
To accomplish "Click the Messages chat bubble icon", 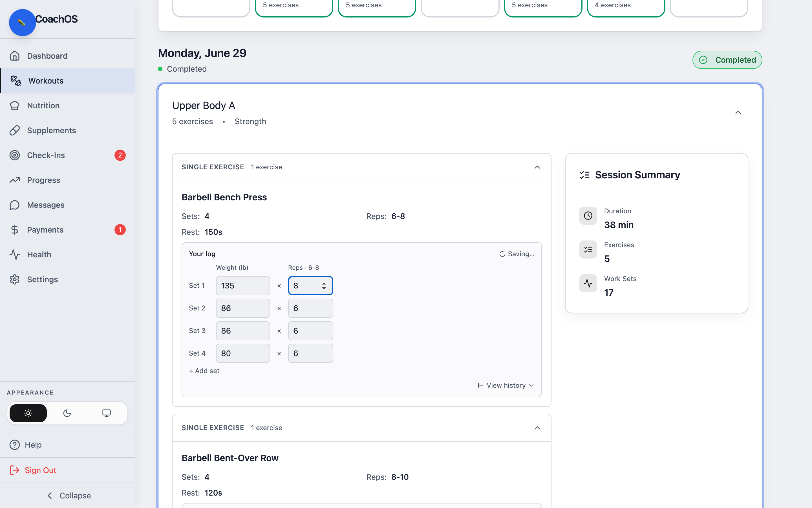I will [x=15, y=205].
